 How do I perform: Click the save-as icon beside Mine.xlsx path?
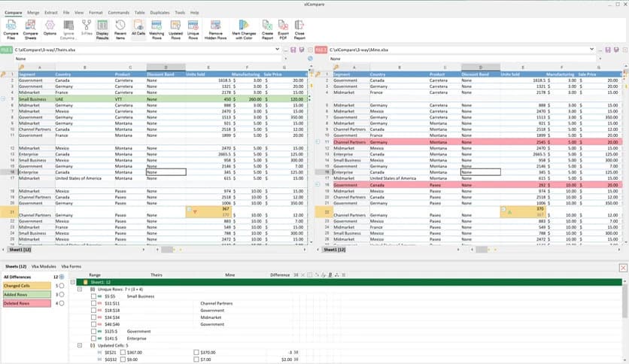[x=616, y=50]
